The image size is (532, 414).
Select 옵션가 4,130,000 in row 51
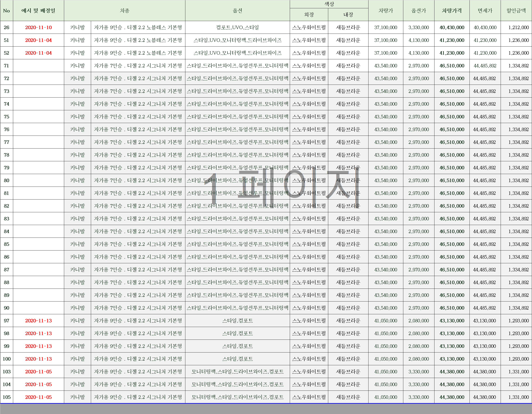418,40
